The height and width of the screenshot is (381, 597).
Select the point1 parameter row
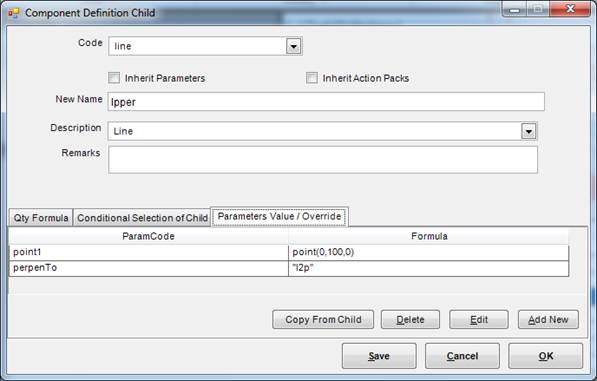[289, 252]
